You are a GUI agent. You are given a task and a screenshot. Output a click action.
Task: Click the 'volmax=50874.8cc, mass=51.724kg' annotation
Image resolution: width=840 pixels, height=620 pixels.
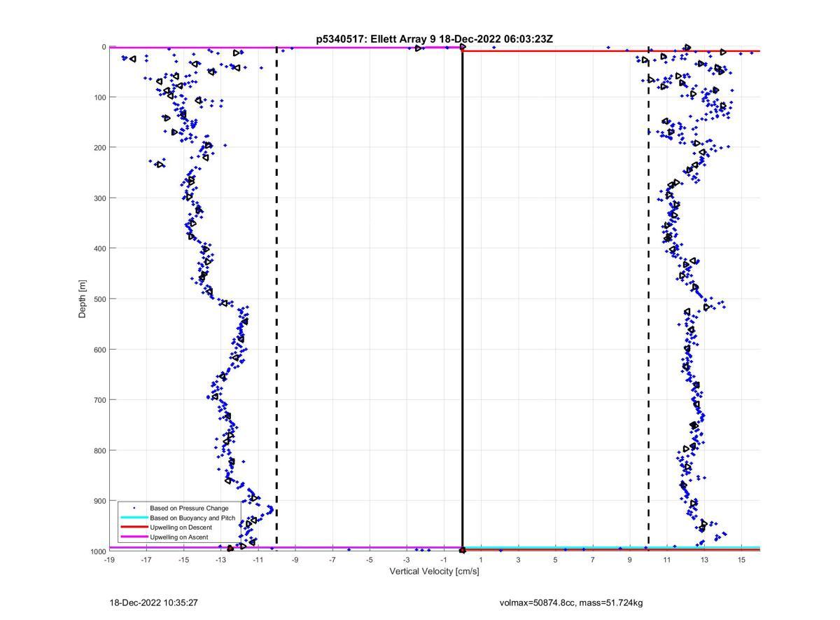tap(571, 602)
